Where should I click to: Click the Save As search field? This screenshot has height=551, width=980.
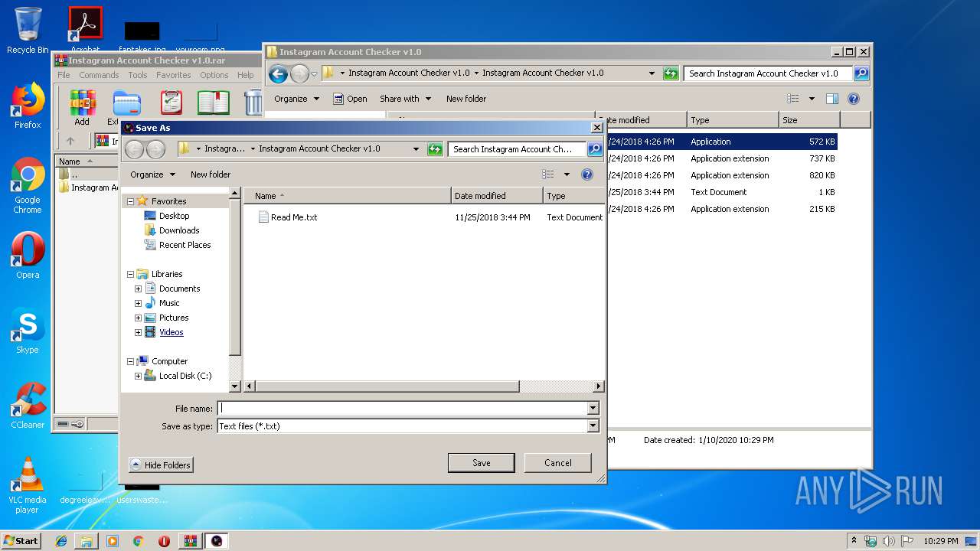click(x=518, y=149)
